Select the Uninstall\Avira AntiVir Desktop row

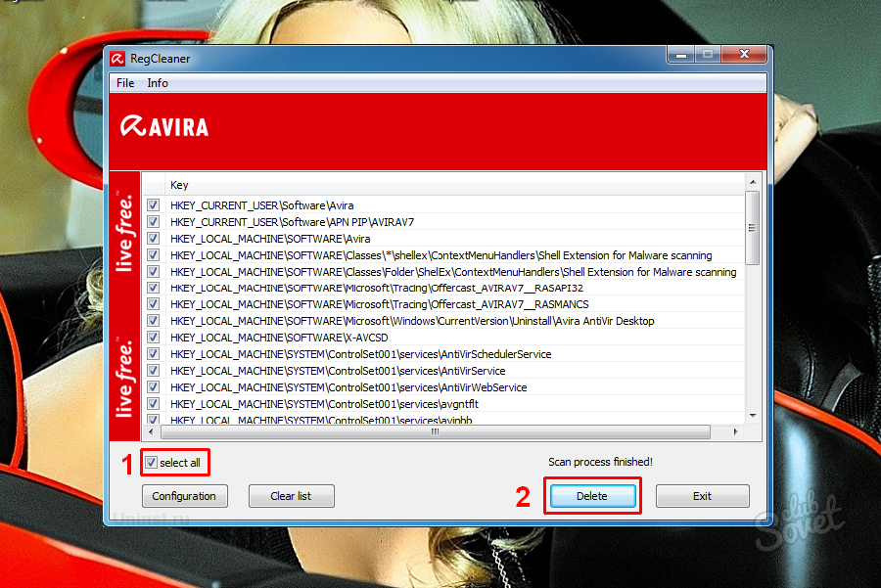(411, 321)
